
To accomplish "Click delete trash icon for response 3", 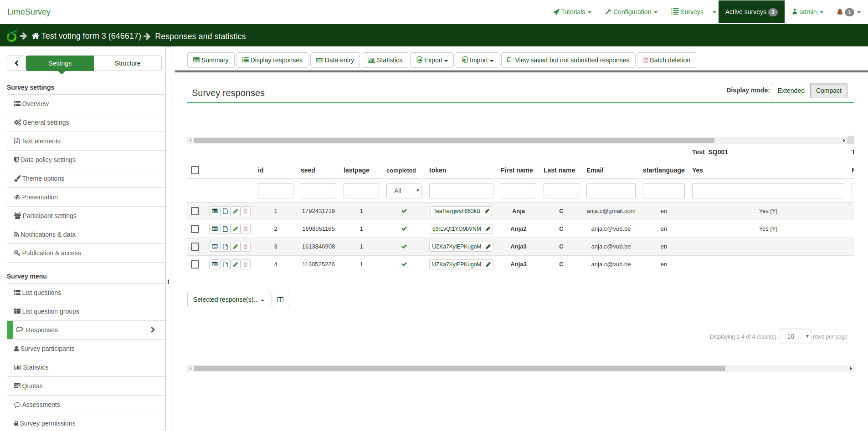I will [246, 247].
